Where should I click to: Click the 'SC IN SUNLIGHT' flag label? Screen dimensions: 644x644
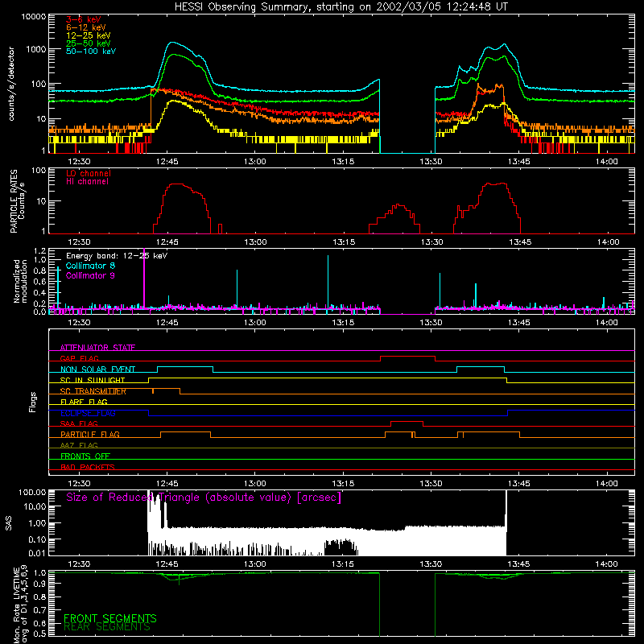93,380
